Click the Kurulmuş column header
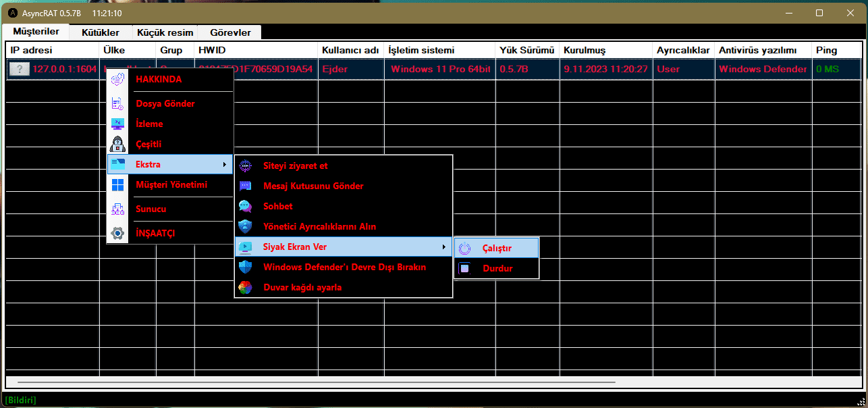 point(606,50)
